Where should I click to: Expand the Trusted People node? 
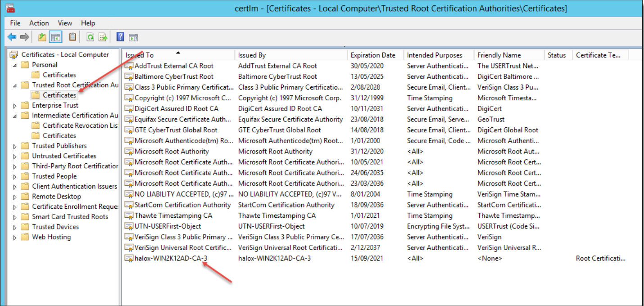pyautogui.click(x=15, y=177)
